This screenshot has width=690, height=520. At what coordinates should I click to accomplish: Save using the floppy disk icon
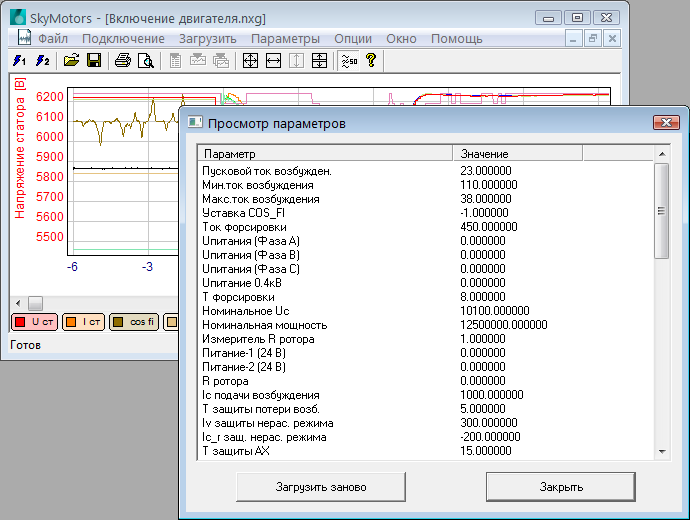tap(94, 61)
